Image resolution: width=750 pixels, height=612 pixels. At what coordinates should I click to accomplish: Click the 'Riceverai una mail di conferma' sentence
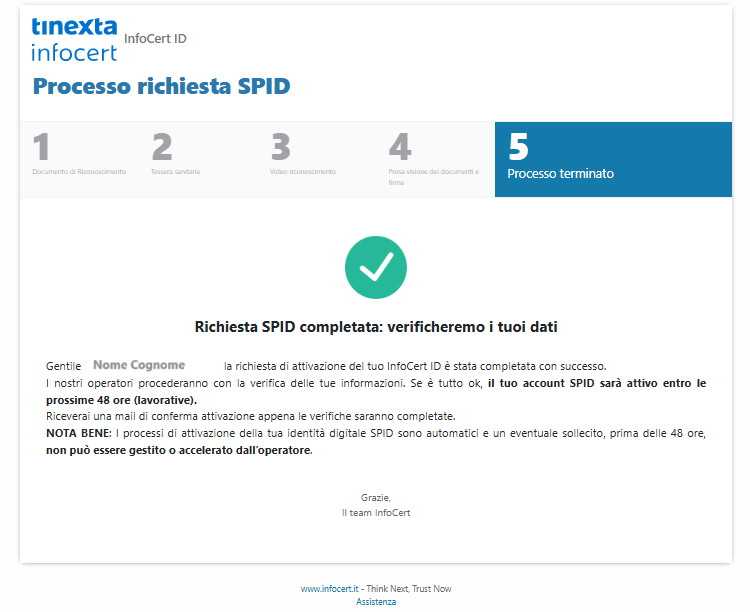[250, 416]
